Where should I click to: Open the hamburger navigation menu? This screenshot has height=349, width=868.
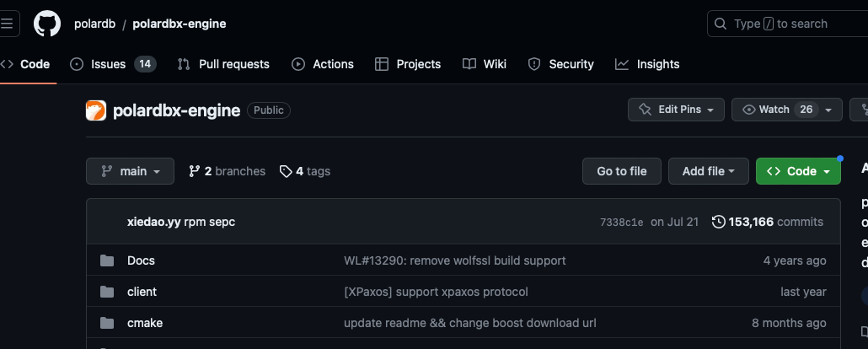(8, 24)
